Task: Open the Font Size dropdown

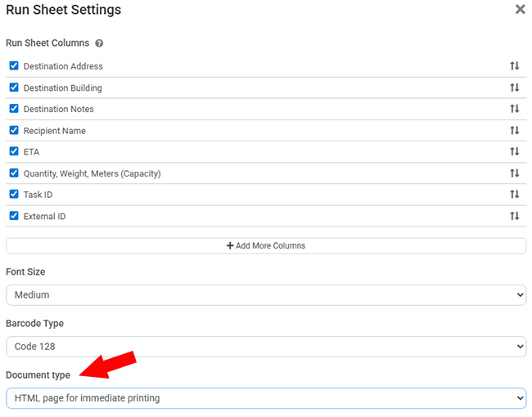Action: click(266, 295)
